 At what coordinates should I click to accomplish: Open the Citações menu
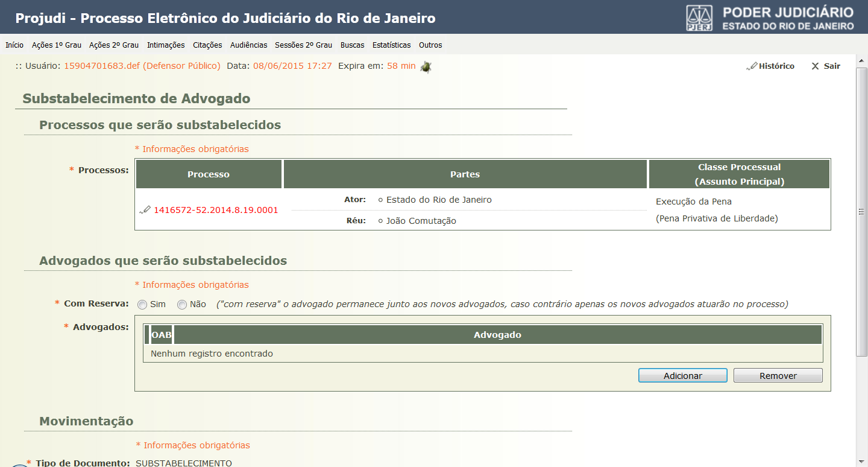pos(207,45)
